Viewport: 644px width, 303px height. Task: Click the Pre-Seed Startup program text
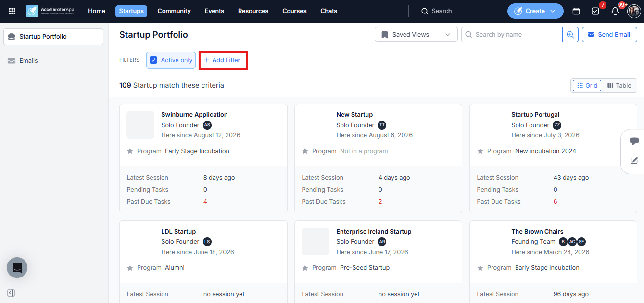(x=365, y=268)
